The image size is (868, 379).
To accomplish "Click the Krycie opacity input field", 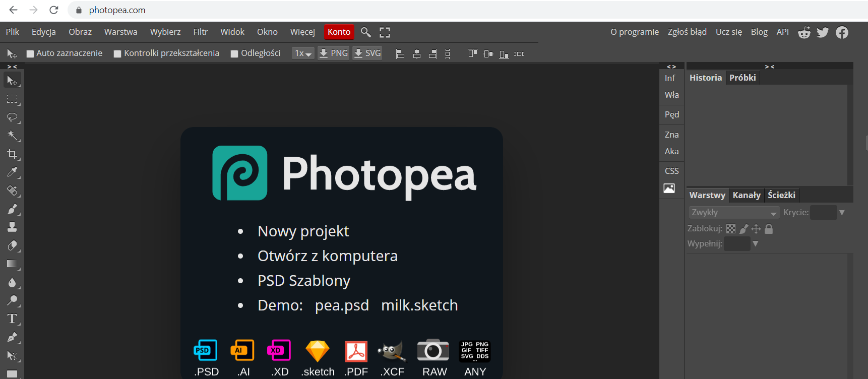I will pos(823,212).
